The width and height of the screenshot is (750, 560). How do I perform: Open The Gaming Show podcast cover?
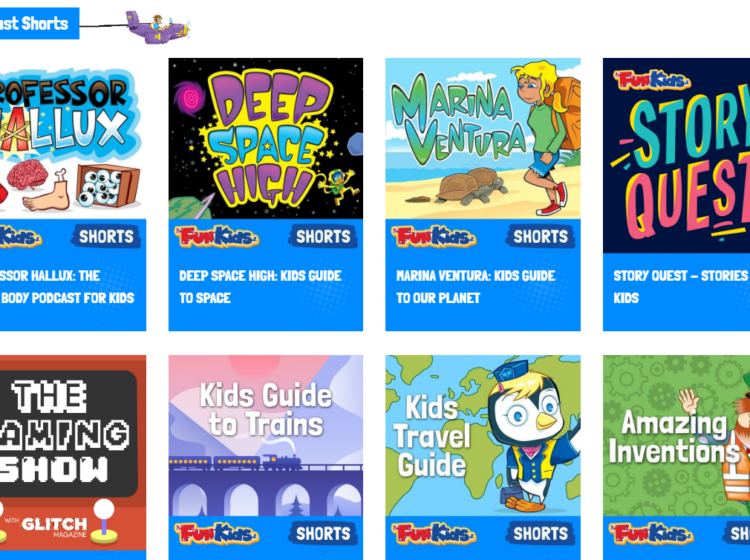click(x=73, y=452)
